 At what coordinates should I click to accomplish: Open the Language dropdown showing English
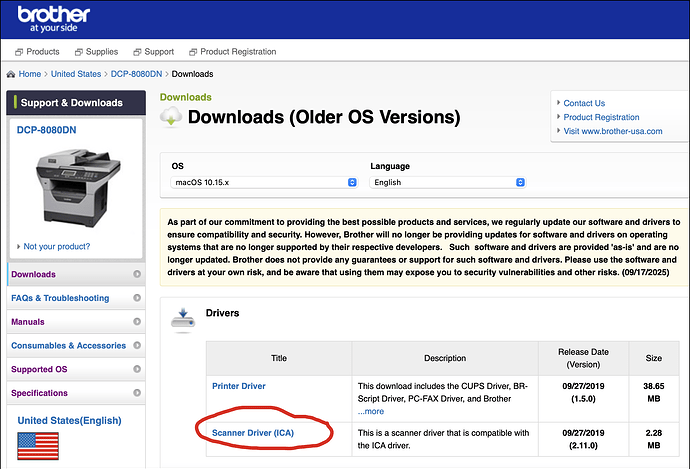click(x=448, y=182)
